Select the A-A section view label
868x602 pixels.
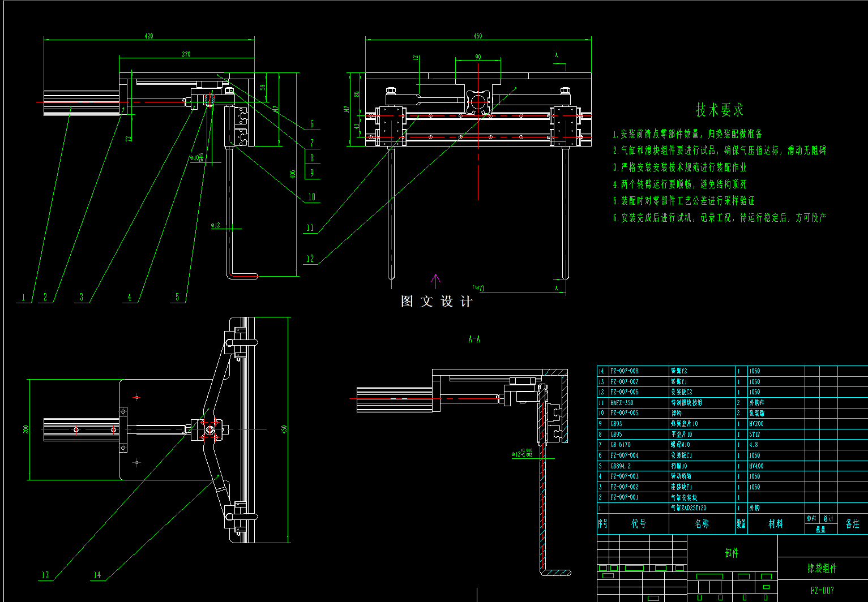pyautogui.click(x=474, y=339)
